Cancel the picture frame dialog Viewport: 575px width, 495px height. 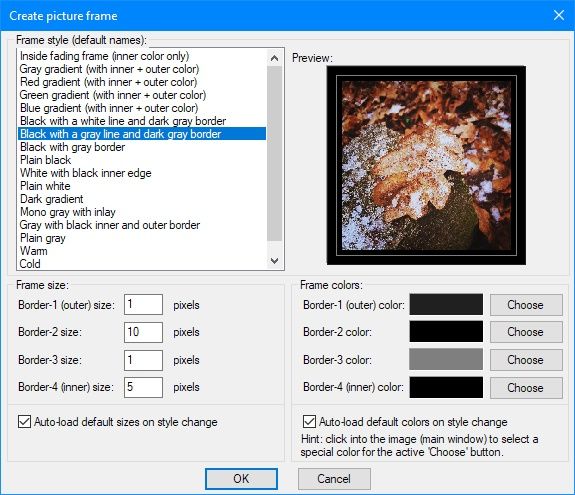334,479
